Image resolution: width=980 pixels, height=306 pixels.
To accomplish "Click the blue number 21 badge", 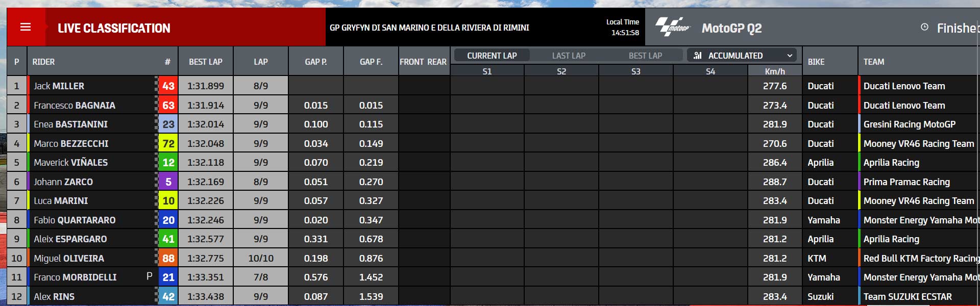I will tap(168, 277).
